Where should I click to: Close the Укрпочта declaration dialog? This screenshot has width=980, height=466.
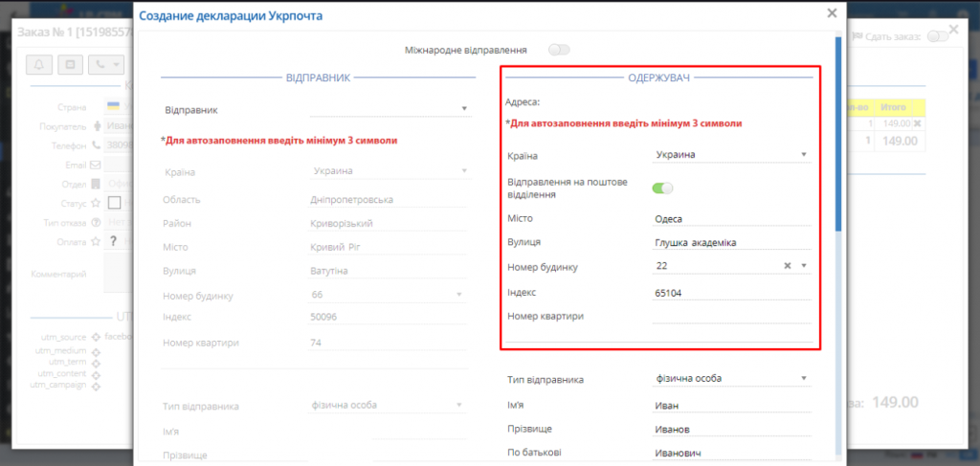832,13
